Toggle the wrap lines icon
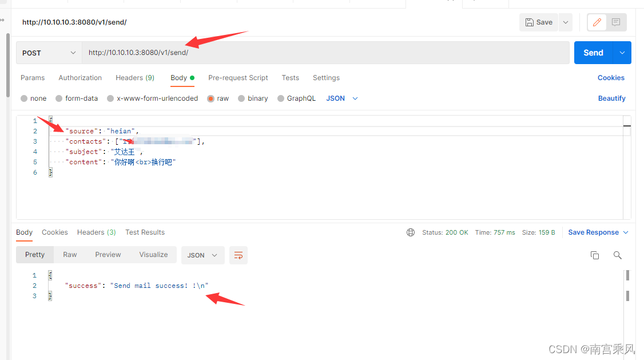This screenshot has height=360, width=644. 238,255
